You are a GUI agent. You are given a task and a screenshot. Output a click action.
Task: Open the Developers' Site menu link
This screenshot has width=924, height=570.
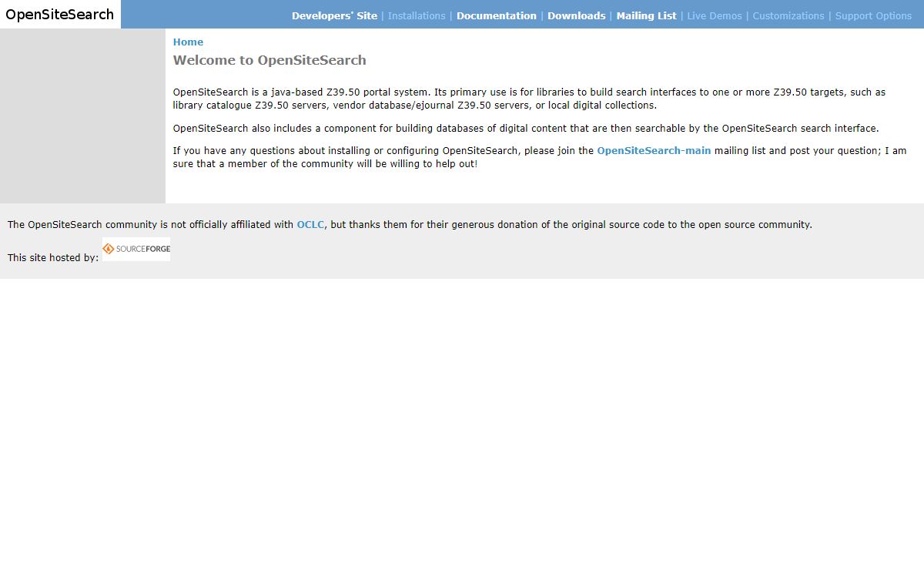tap(334, 15)
